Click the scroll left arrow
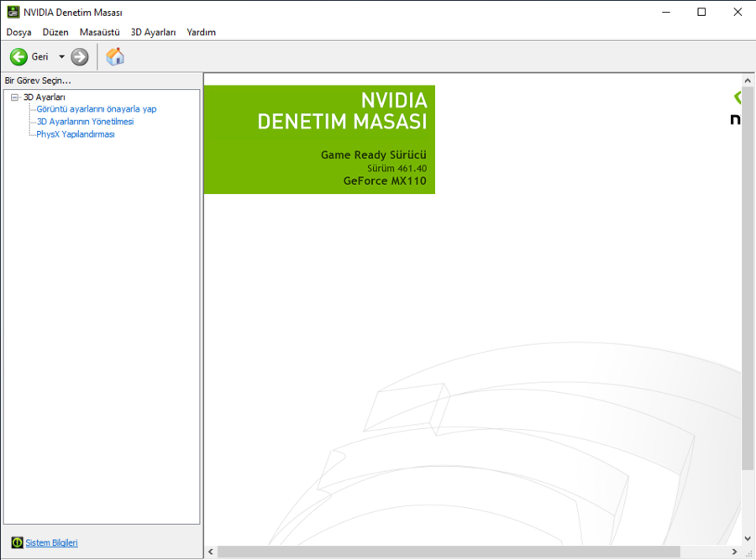Viewport: 756px width, 560px height. pyautogui.click(x=211, y=552)
